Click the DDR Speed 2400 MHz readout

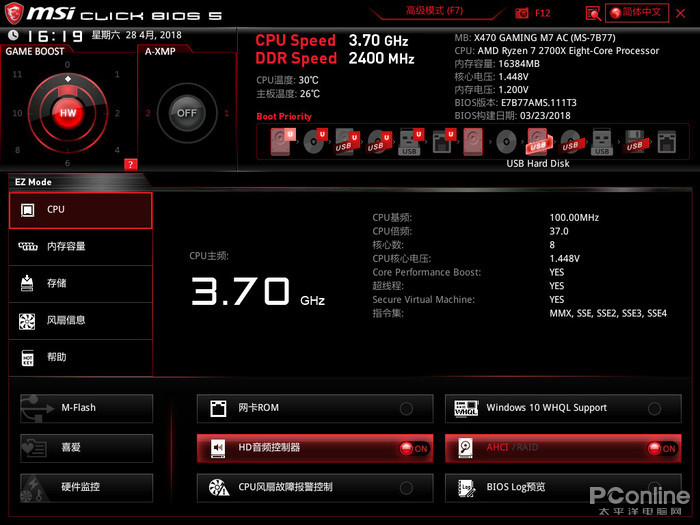335,58
